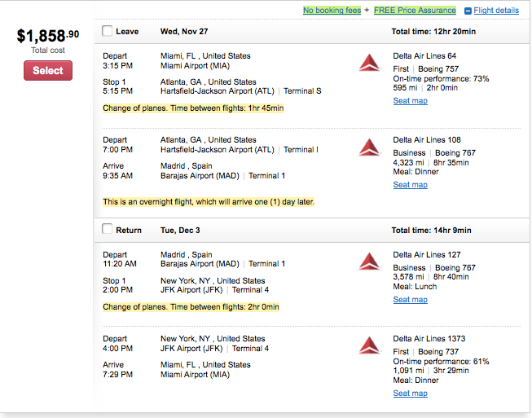532x418 pixels.
Task: Click the Delta logo for flight 127
Action: [x=370, y=262]
